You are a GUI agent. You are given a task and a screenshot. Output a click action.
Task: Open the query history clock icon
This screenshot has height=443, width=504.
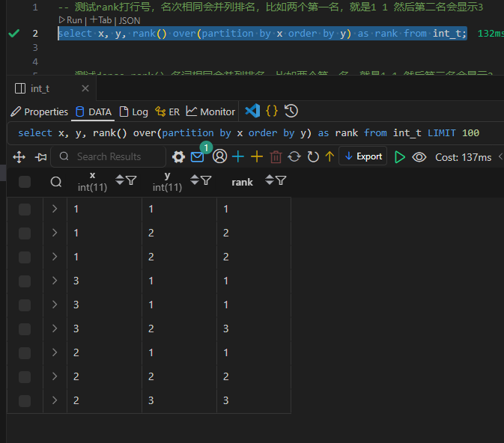pyautogui.click(x=291, y=111)
